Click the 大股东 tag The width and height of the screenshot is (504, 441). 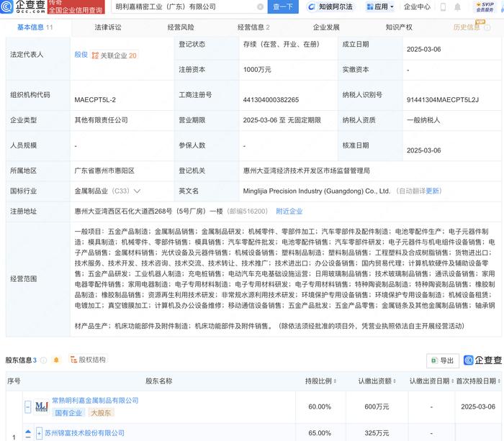pyautogui.click(x=101, y=413)
